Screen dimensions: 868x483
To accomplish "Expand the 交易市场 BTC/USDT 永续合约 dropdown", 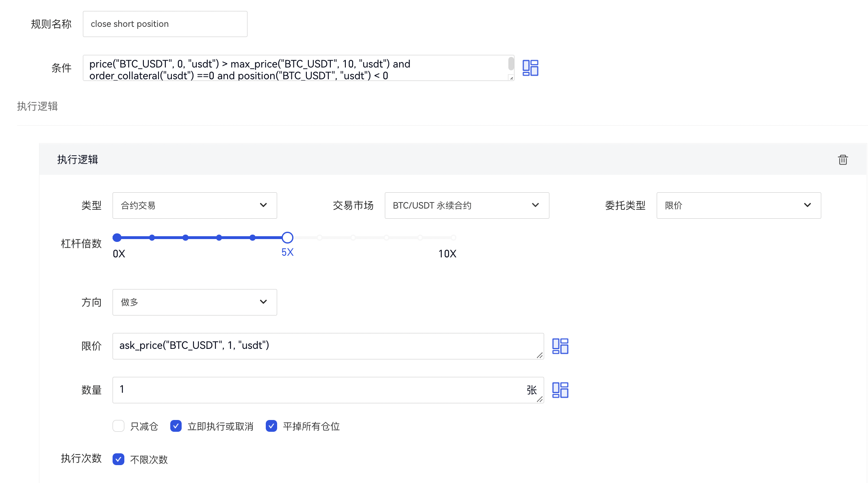I will coord(467,205).
